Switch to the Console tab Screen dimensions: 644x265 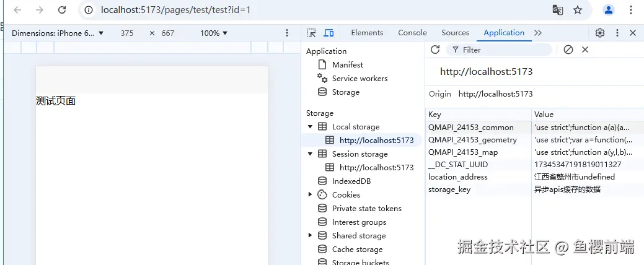(x=412, y=33)
